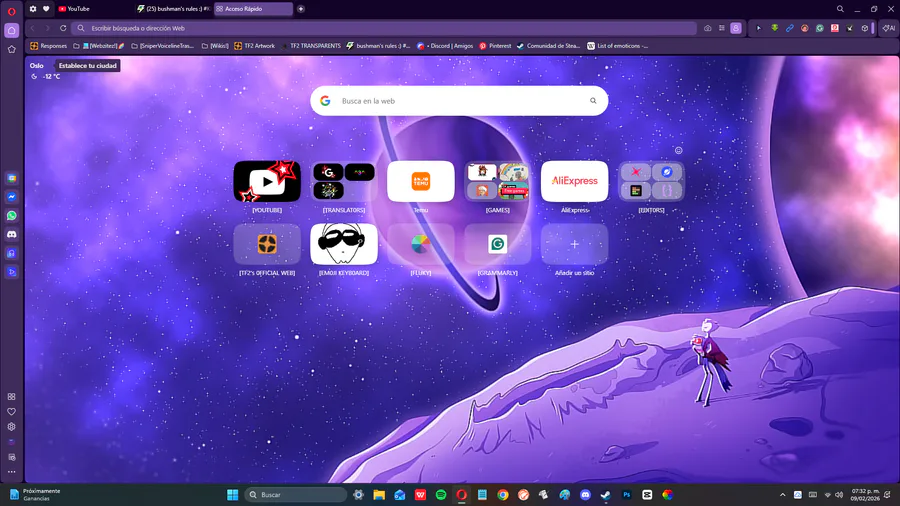900x506 pixels.
Task: Open the purple profile account icon
Action: (x=736, y=28)
